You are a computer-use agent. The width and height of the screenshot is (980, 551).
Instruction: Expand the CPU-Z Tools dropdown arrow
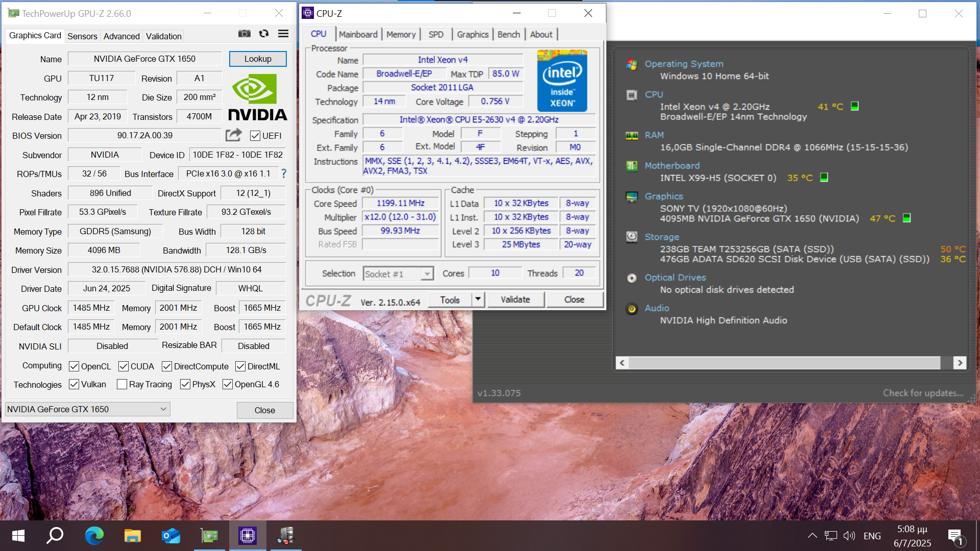pos(478,299)
